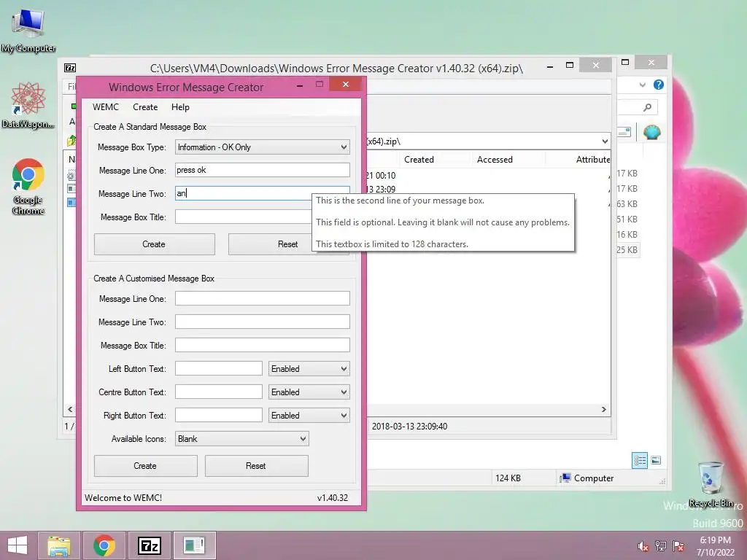Click the Action Center flag icon
The image size is (747, 560).
point(678,546)
